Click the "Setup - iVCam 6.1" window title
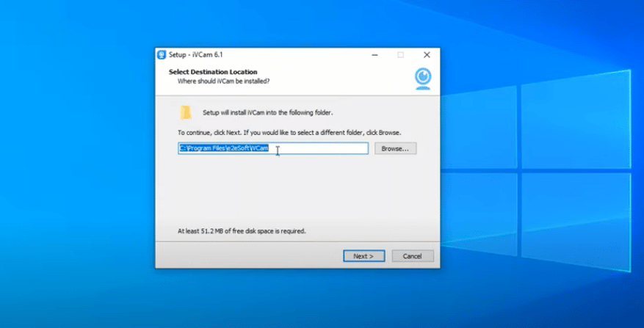644x328 pixels. pyautogui.click(x=195, y=55)
